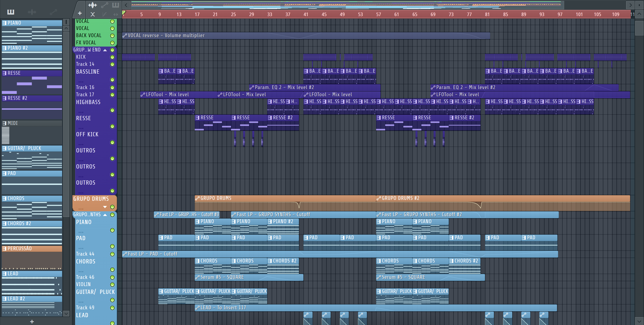
Task: Toggle mute on Track 14
Action: click(112, 64)
